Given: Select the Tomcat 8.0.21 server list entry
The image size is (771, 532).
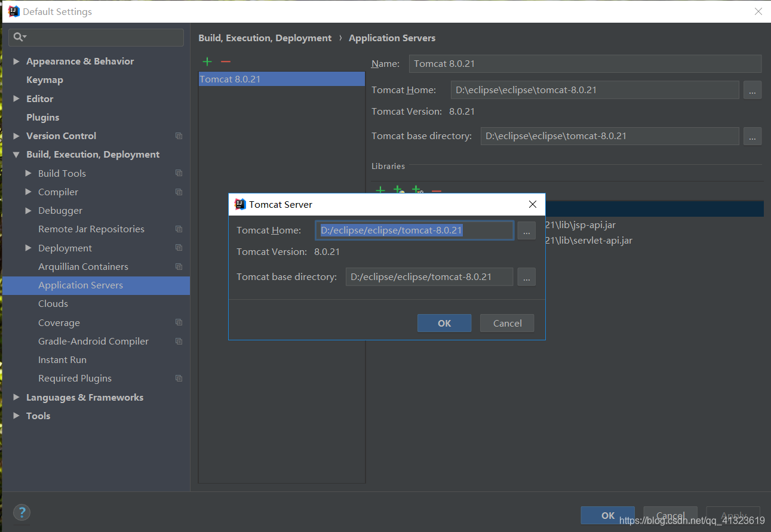Looking at the screenshot, I should click(281, 79).
